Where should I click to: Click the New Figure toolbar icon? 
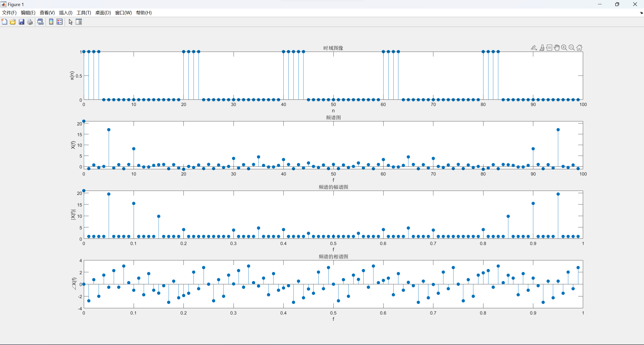click(x=4, y=22)
